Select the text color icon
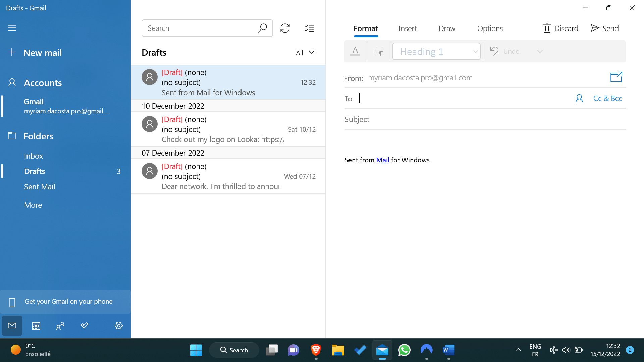644x362 pixels. [x=355, y=51]
